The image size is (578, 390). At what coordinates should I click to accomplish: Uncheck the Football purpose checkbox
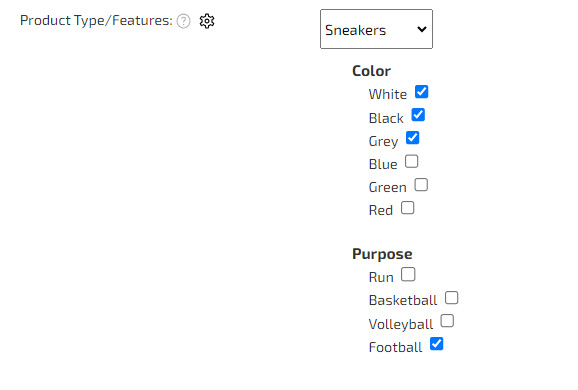click(x=436, y=344)
